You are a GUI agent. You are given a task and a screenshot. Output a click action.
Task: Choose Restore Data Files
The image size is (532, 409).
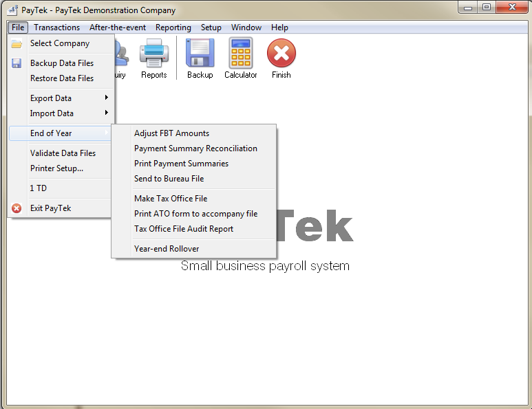61,78
